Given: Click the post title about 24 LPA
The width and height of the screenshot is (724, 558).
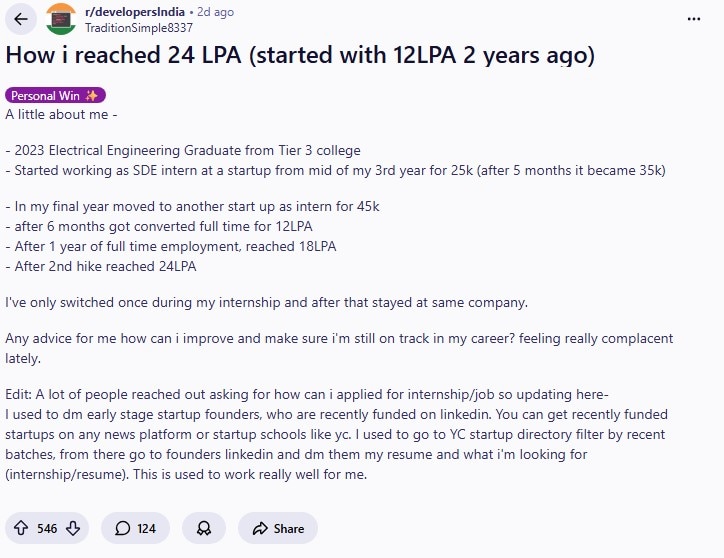Looking at the screenshot, I should click(x=300, y=56).
